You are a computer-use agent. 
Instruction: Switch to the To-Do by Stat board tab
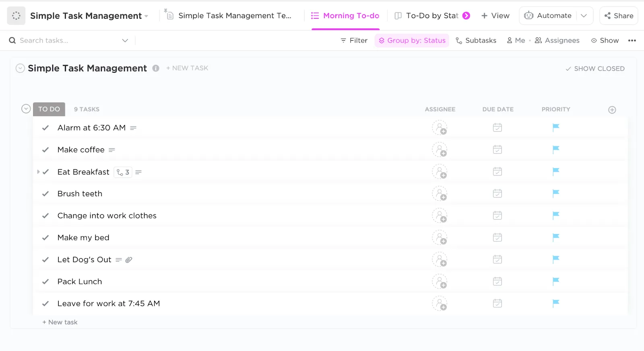click(426, 16)
